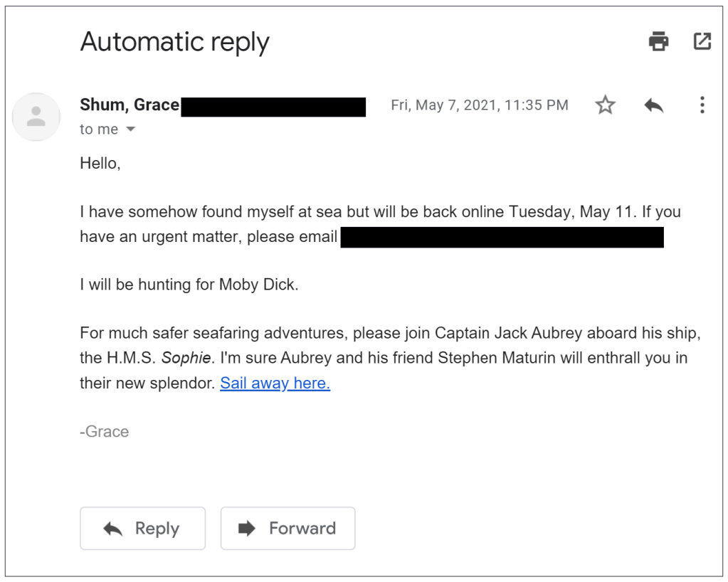Click the "Hello," greeting line
Screen dimensions: 728x582
point(100,163)
